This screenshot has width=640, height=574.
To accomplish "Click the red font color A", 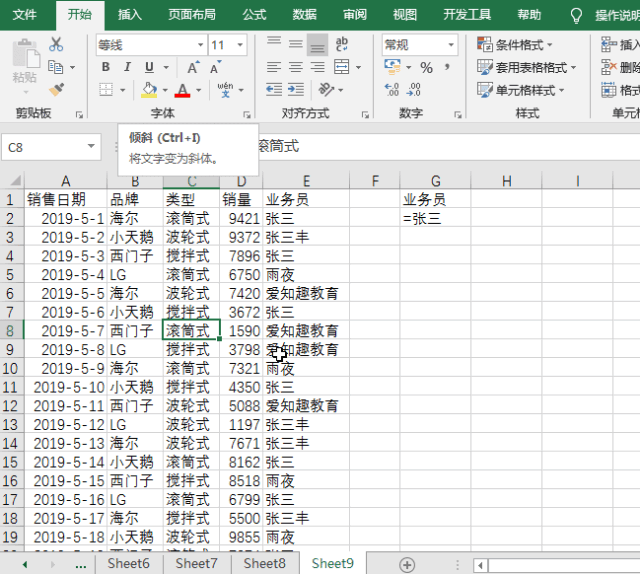I will tap(182, 90).
